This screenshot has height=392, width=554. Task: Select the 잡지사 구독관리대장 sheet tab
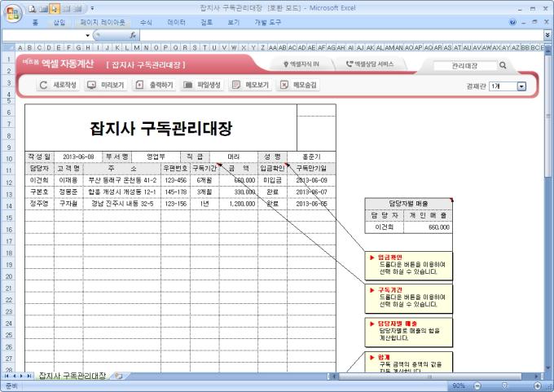point(72,376)
